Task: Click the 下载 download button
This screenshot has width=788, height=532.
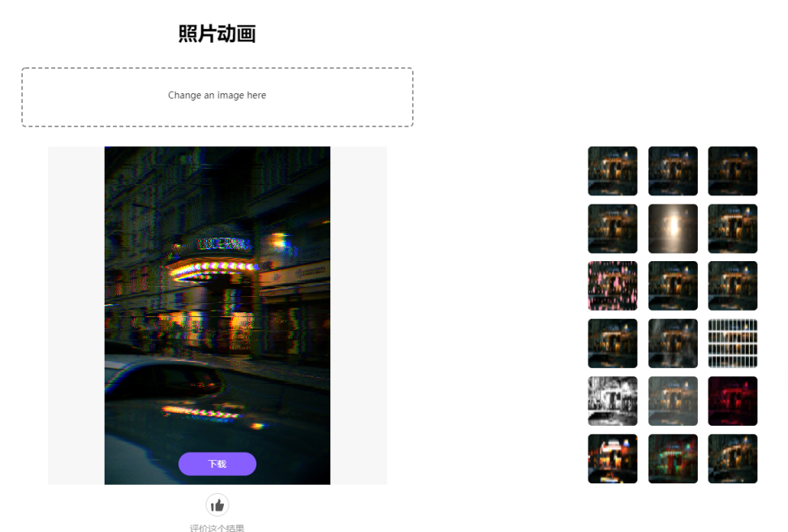Action: pyautogui.click(x=217, y=464)
